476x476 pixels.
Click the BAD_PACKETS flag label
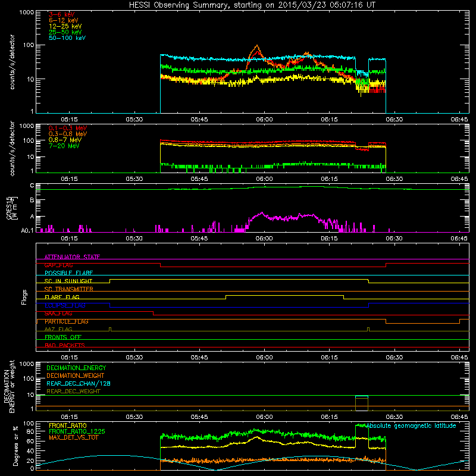tap(65, 345)
